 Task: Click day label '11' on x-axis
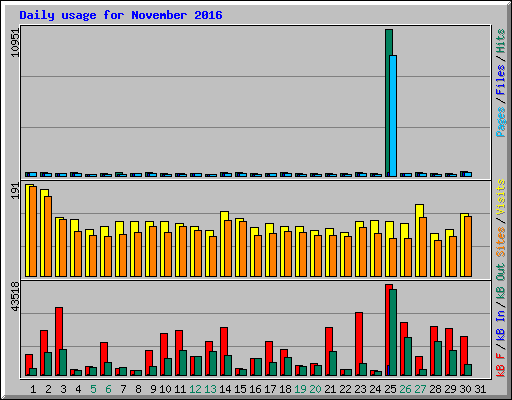tap(180, 389)
